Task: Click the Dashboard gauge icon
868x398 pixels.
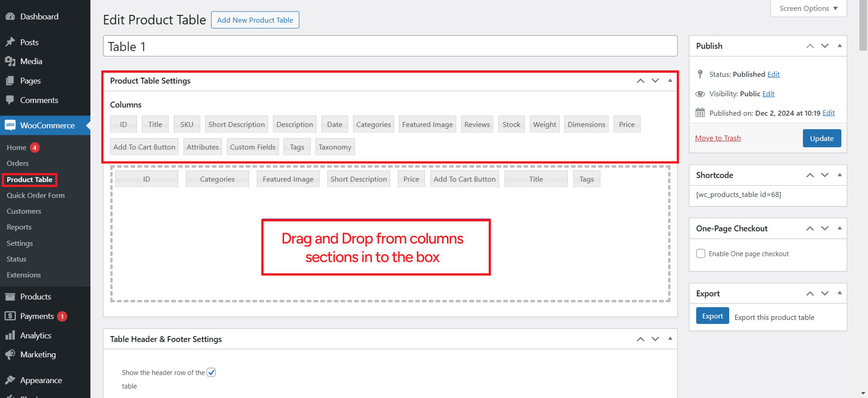Action: (x=10, y=17)
